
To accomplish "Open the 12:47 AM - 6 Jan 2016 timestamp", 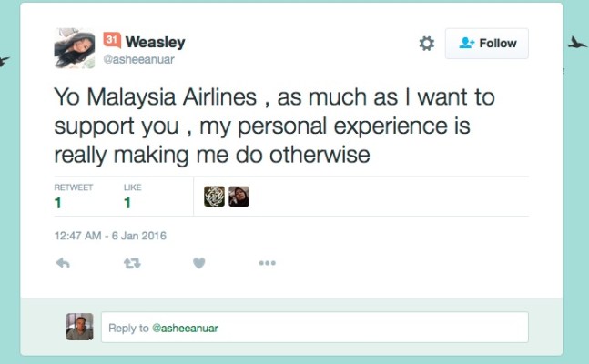I will coord(110,236).
